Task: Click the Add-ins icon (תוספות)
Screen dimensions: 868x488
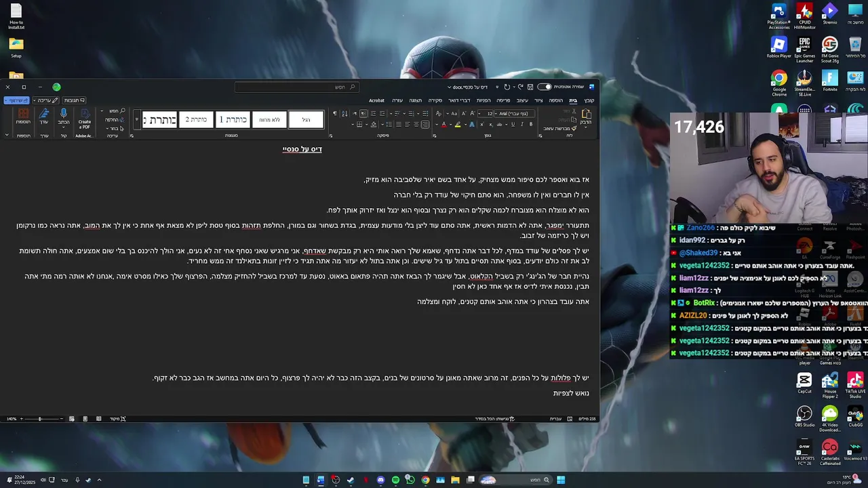Action: (x=23, y=117)
